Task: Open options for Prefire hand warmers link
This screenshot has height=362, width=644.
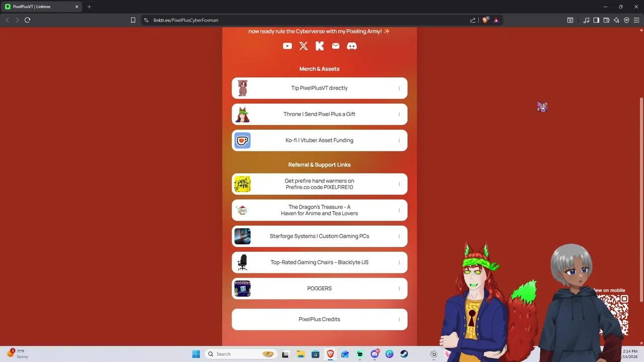Action: click(x=399, y=184)
